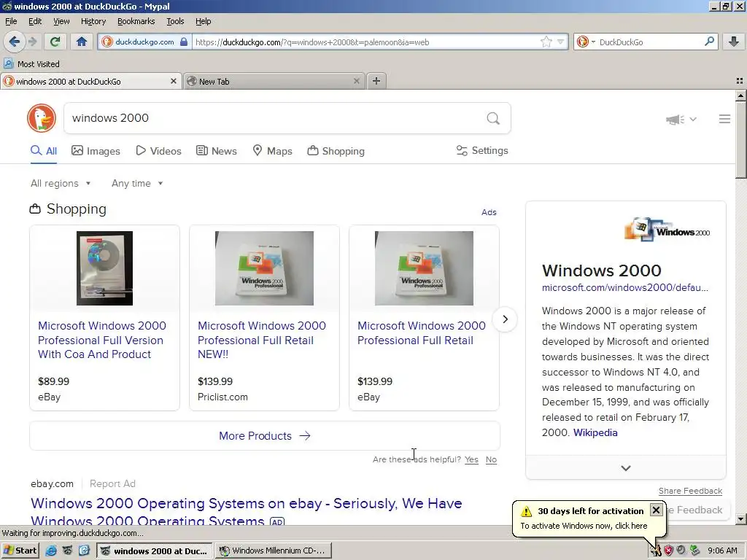Open the History menu
Screen dimensions: 747x560
click(93, 21)
